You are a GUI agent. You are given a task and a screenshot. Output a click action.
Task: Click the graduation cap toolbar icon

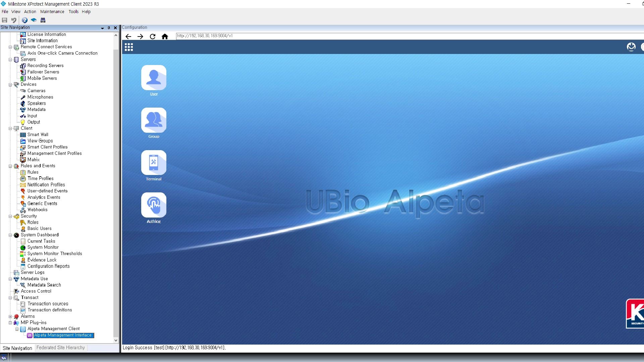click(34, 20)
